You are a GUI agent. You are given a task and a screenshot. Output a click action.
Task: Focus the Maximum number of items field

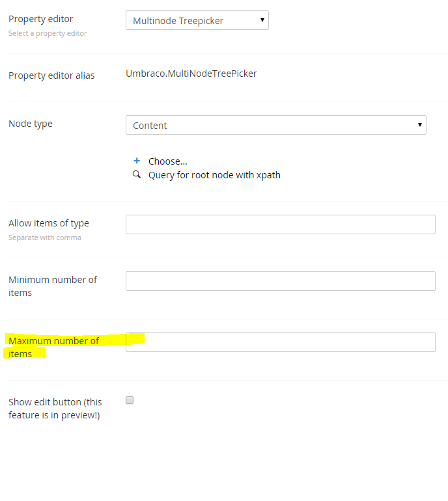pyautogui.click(x=281, y=342)
